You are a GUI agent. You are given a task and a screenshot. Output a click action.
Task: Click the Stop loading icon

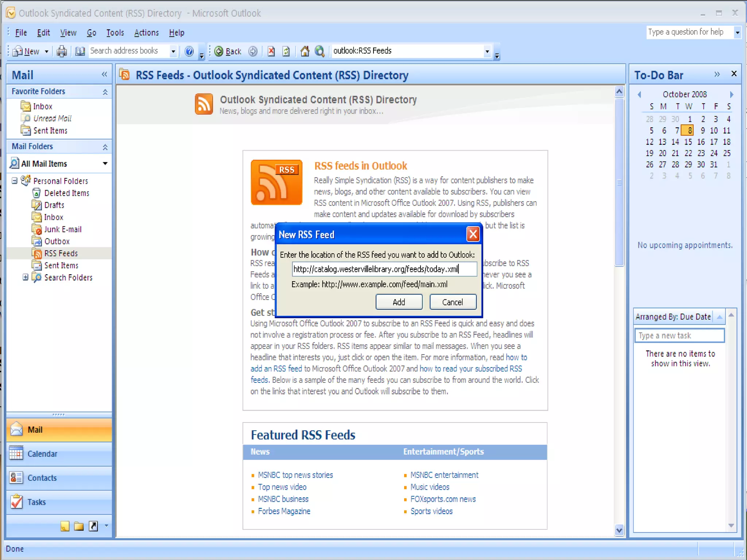[x=271, y=51]
